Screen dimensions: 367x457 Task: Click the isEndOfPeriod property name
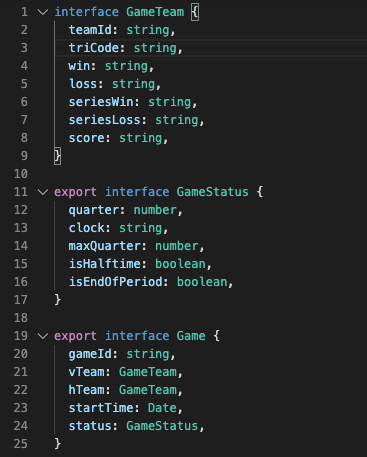point(115,282)
